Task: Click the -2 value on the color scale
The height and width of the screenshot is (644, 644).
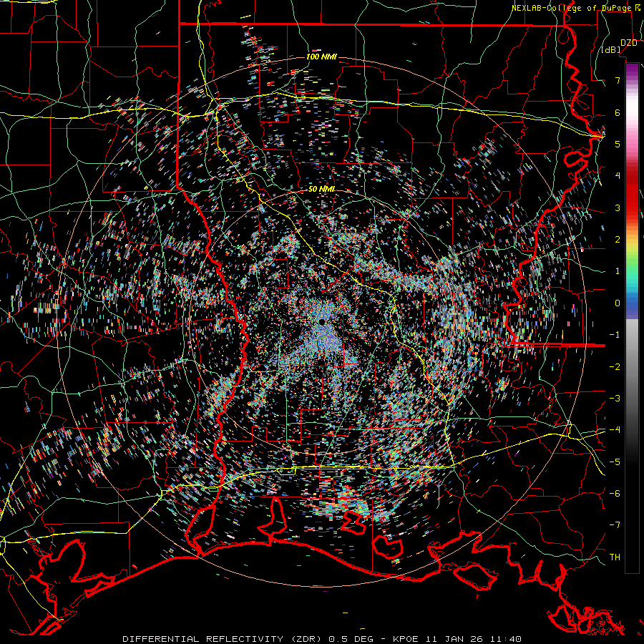Action: coord(615,366)
